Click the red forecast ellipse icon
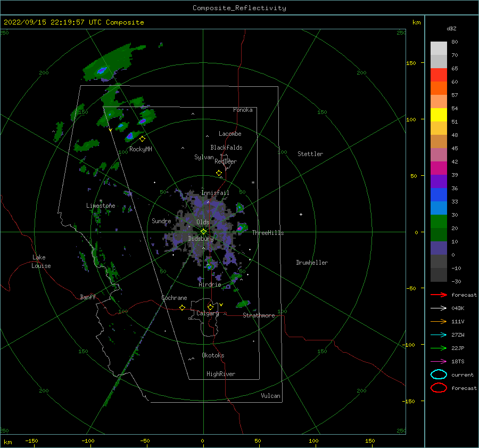The width and height of the screenshot is (479, 448). click(x=439, y=388)
